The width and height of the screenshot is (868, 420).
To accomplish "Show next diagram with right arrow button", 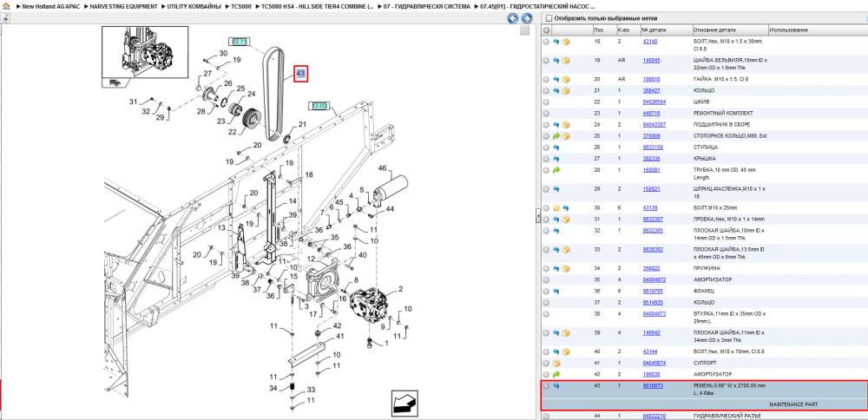I will click(527, 18).
